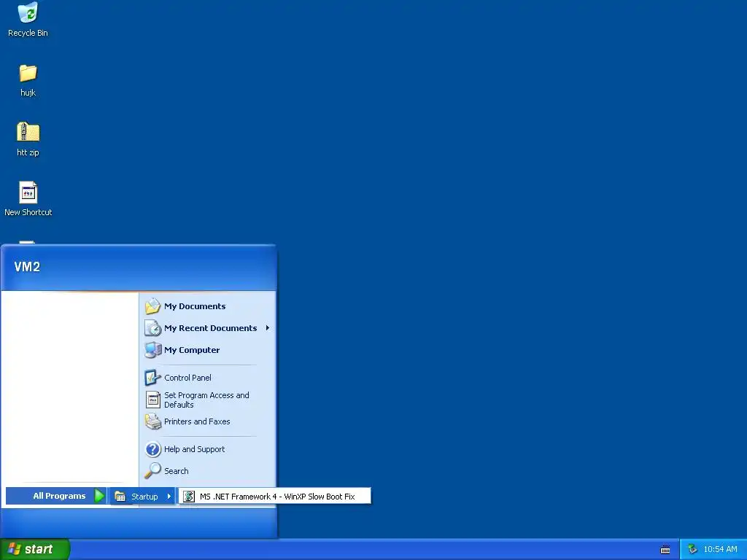Expand the Startup submenu arrow
Screen dimensions: 747x560
point(169,496)
